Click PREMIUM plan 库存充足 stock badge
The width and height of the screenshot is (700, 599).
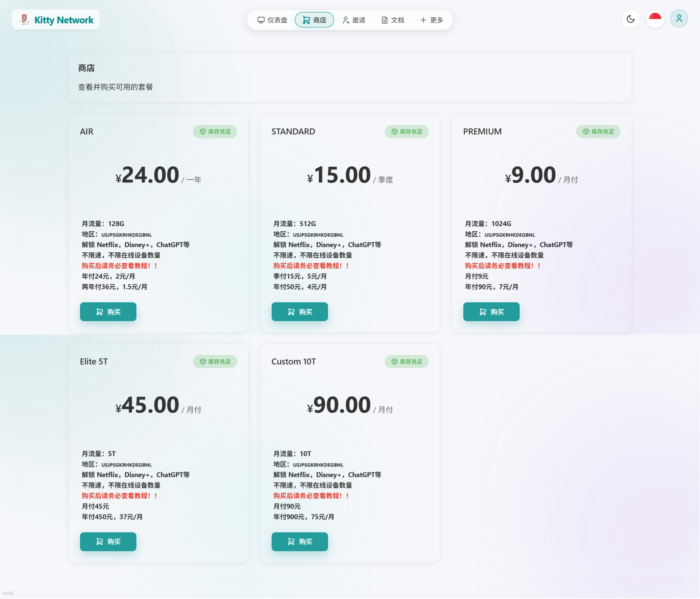[598, 131]
